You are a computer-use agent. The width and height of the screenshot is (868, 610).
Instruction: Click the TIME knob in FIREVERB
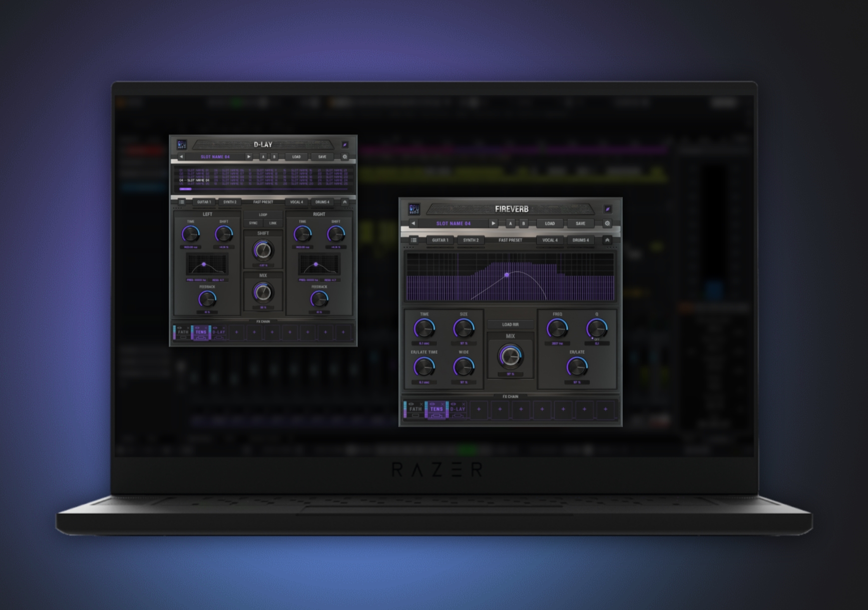pyautogui.click(x=425, y=329)
